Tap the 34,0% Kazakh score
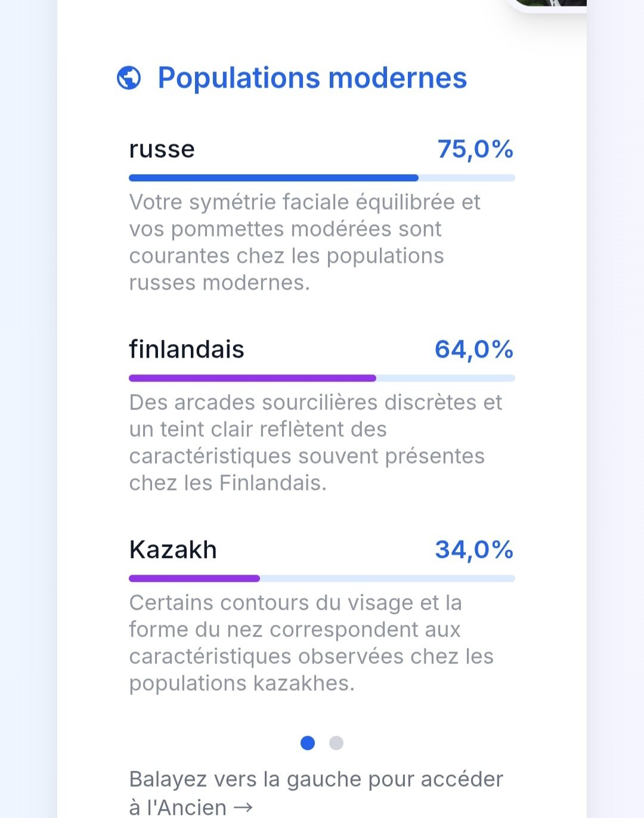The height and width of the screenshot is (818, 644). click(474, 550)
